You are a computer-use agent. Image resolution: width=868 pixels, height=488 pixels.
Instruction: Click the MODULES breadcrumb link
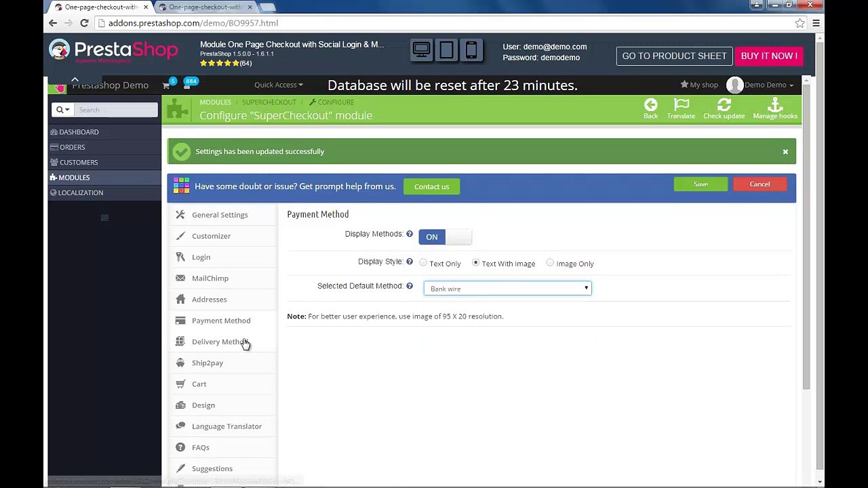point(215,102)
